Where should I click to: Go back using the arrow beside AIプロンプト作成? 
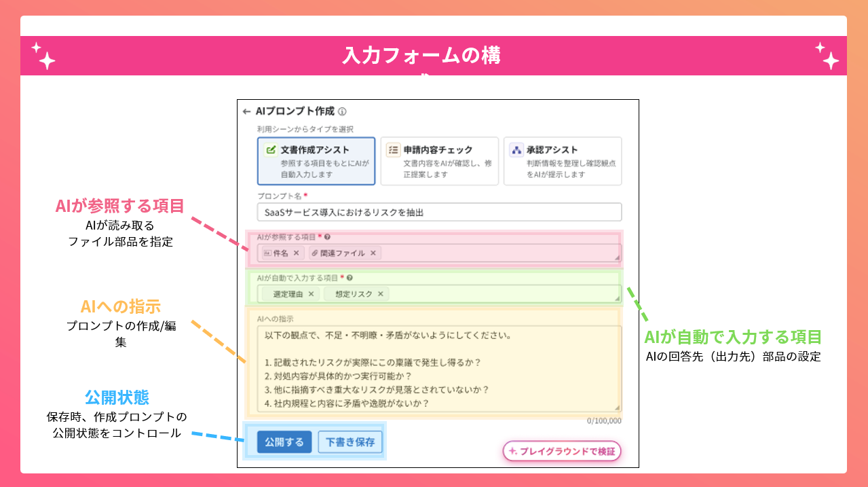[x=246, y=111]
